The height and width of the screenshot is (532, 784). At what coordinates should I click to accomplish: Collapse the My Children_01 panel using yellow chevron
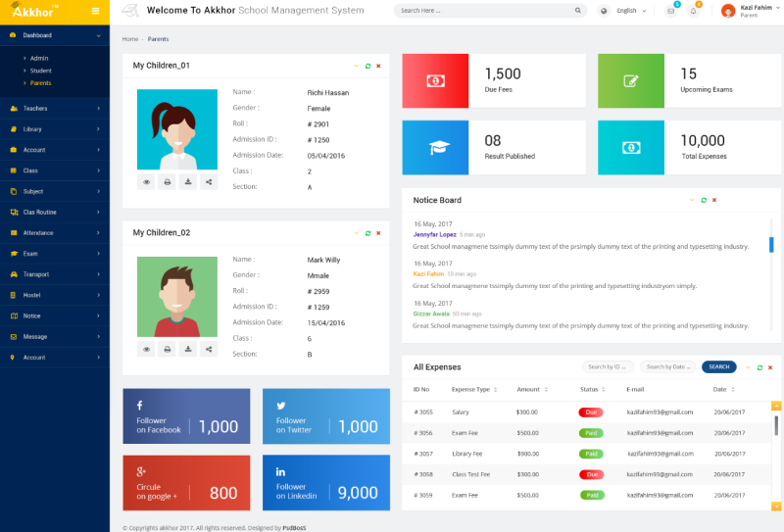tap(356, 66)
